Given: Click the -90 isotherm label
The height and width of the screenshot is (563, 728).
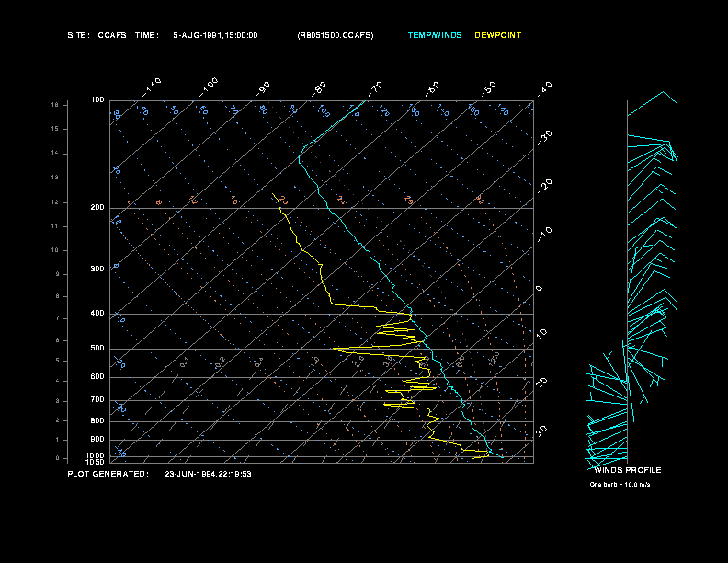Looking at the screenshot, I should [263, 89].
